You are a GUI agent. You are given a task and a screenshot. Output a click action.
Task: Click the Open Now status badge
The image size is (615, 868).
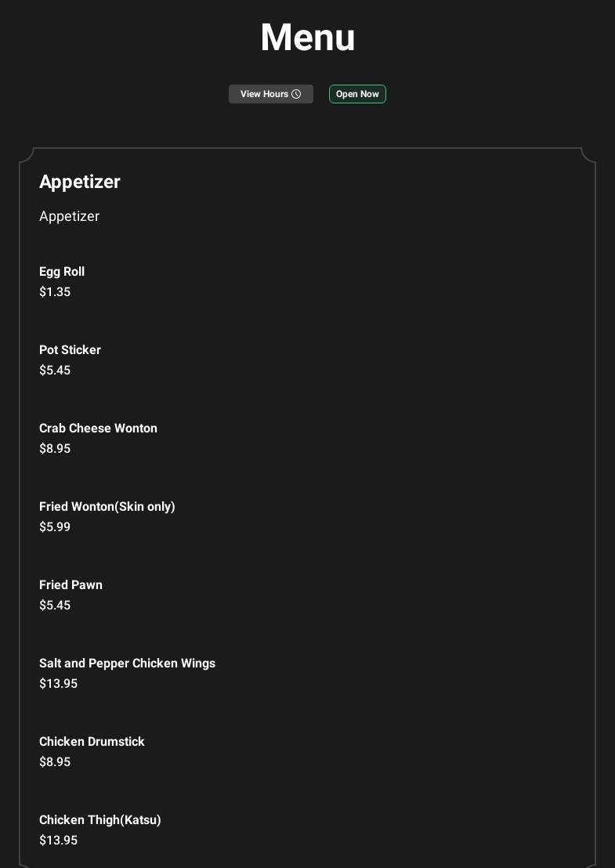coord(357,94)
